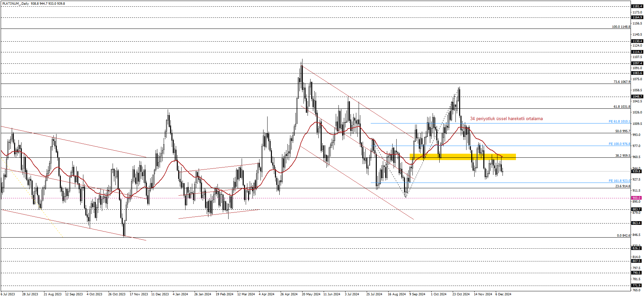The image size is (644, 298).
Task: Click the 771.9 price tag on axis
Action: [637, 286]
